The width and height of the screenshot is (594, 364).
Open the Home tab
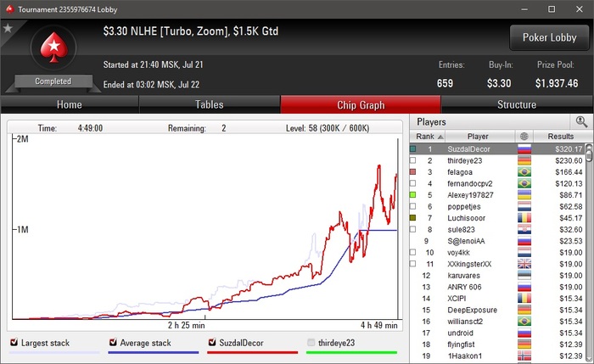[70, 104]
